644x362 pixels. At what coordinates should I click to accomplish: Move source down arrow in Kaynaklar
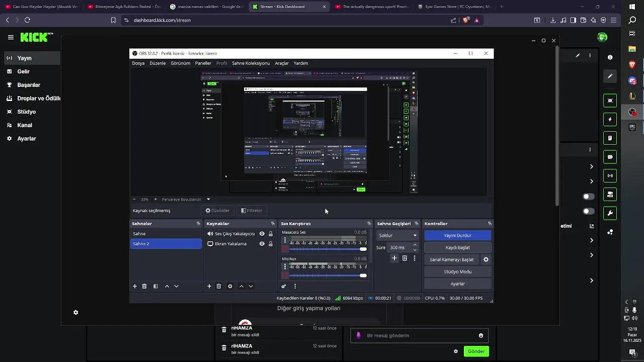251,286
